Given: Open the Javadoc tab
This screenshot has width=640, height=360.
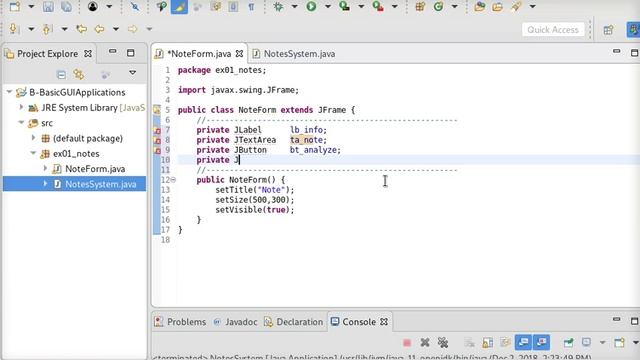Looking at the screenshot, I should (241, 322).
